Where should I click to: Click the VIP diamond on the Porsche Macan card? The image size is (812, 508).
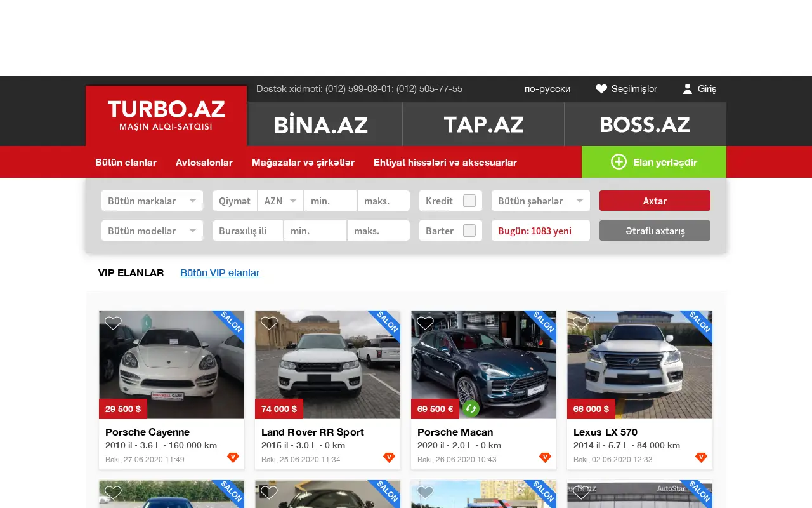tap(545, 457)
